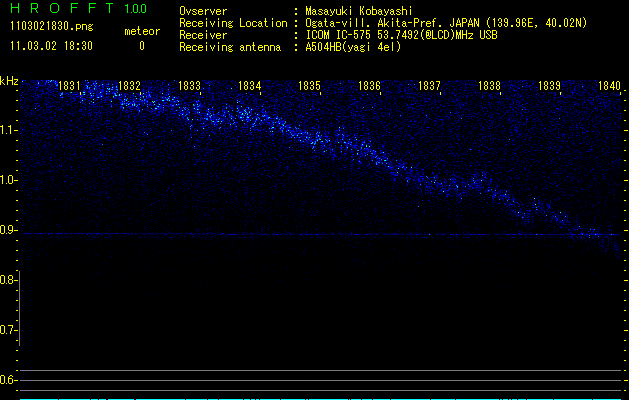Click the 1840 time marker

tap(609, 86)
